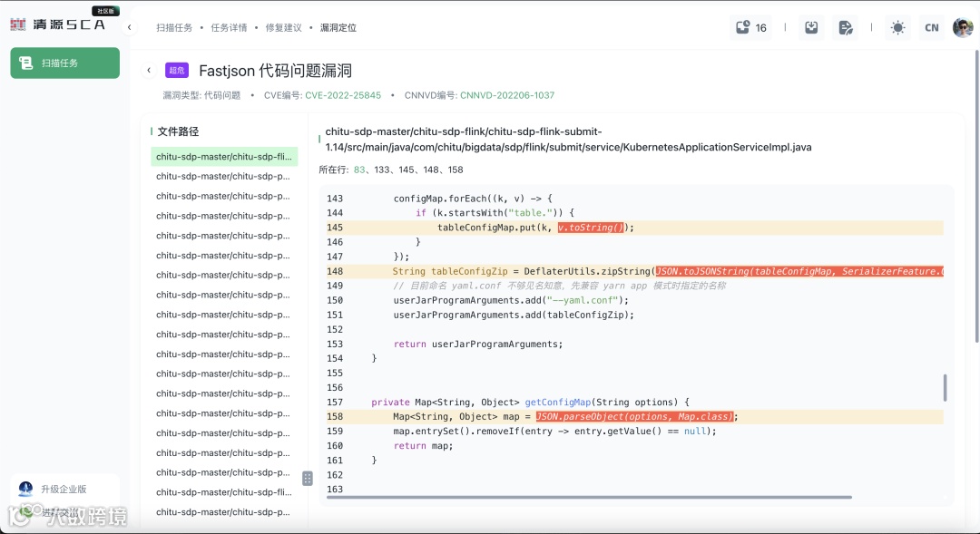Click the page vertical scrollbar
The image size is (980, 534).
[977, 196]
